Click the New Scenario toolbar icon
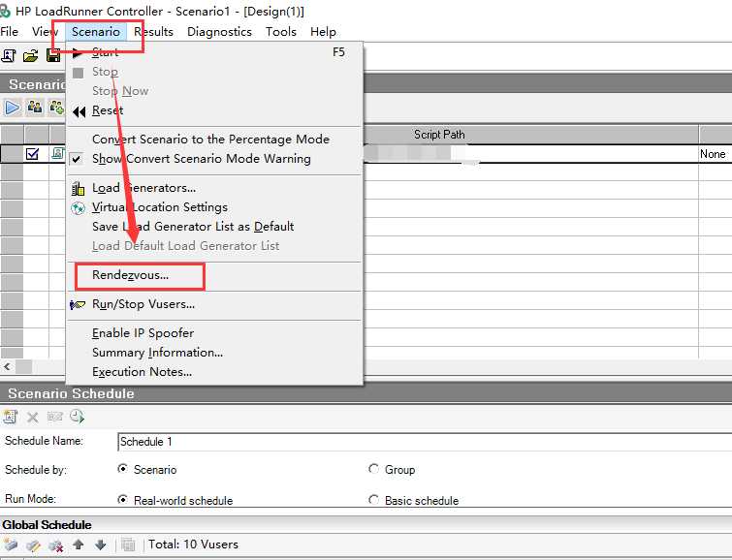This screenshot has width=732, height=560. point(9,56)
